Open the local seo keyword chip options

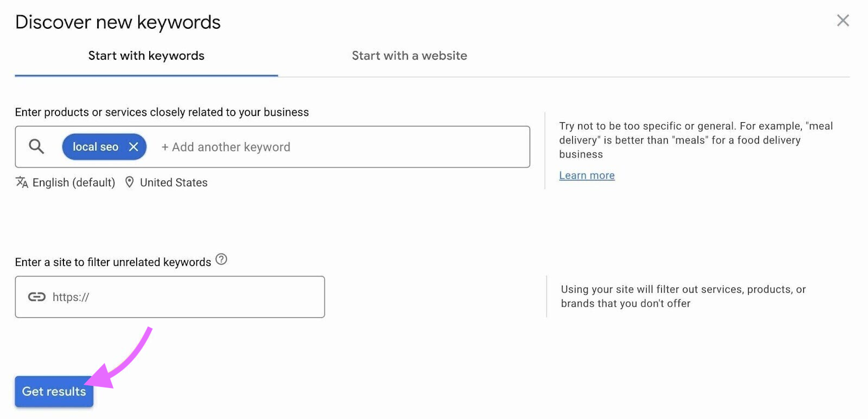coord(97,147)
